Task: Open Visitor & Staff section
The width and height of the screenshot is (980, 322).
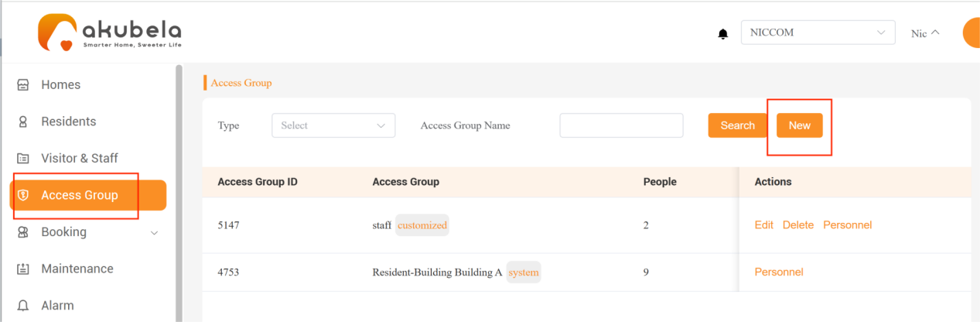Action: point(79,158)
